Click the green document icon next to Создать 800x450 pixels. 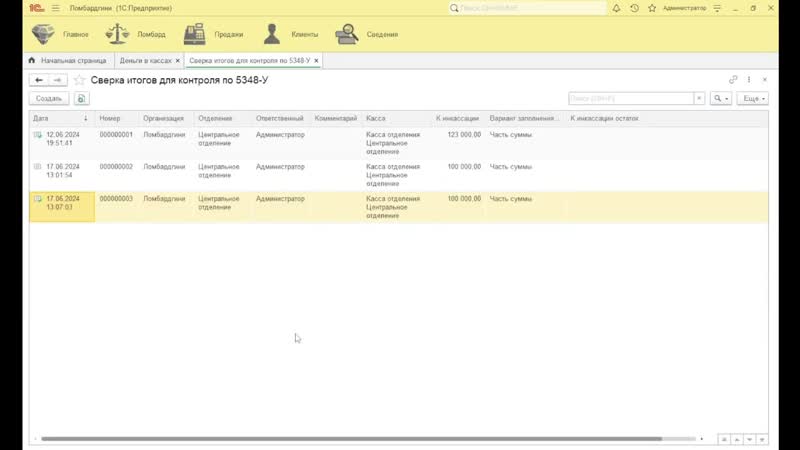pos(81,99)
